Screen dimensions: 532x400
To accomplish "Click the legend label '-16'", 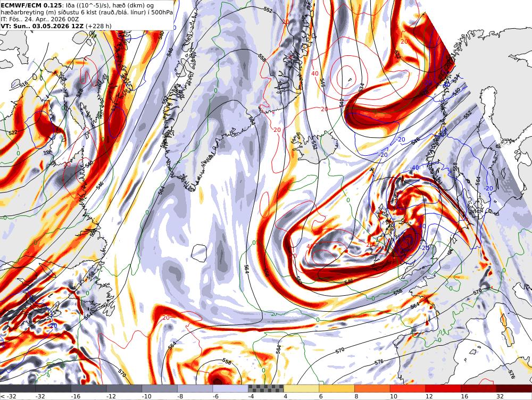I will [x=76, y=396].
